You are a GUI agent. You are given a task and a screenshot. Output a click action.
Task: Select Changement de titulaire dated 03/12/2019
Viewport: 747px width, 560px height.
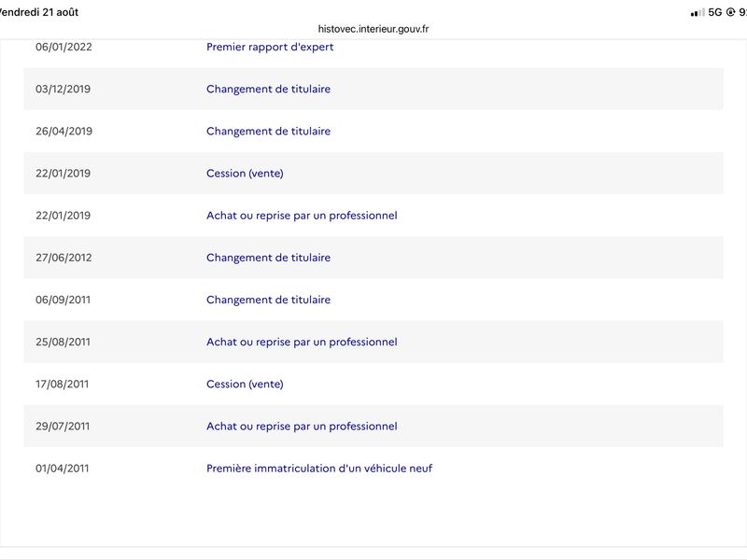(268, 89)
